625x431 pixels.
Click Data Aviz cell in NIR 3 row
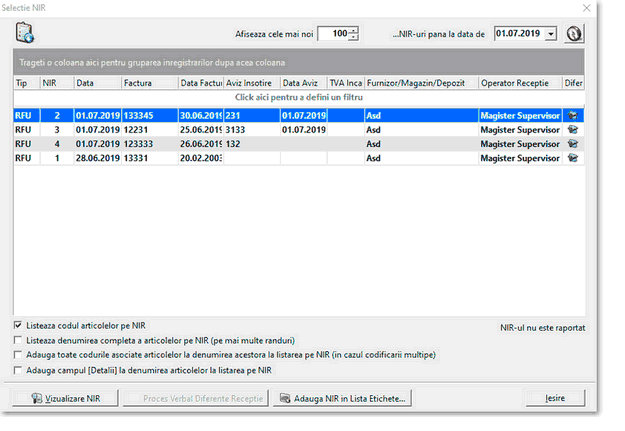pos(304,130)
